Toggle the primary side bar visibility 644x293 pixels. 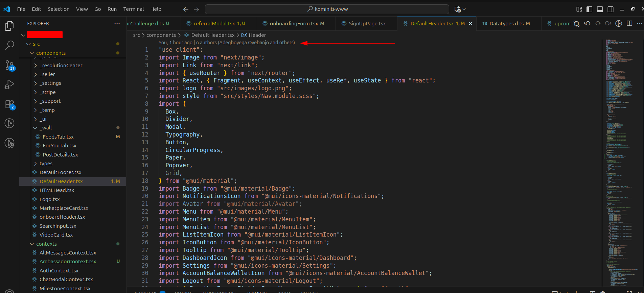click(589, 9)
